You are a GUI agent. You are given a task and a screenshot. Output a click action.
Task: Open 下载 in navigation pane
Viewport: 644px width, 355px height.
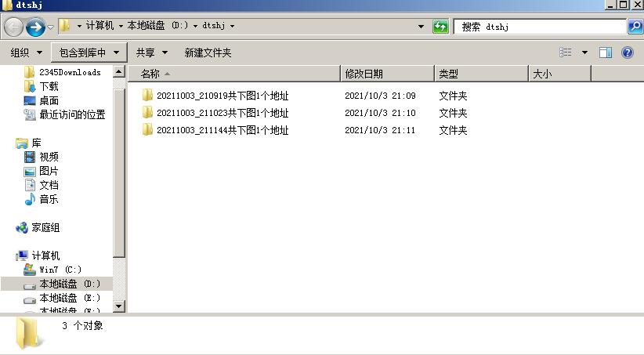point(49,86)
